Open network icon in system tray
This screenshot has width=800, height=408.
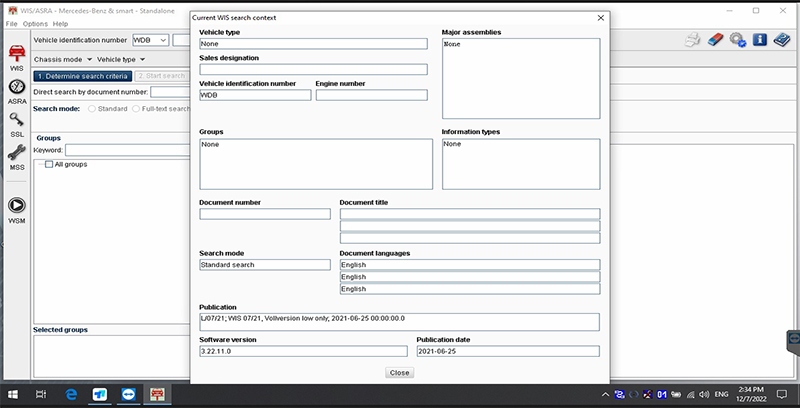[x=691, y=394]
